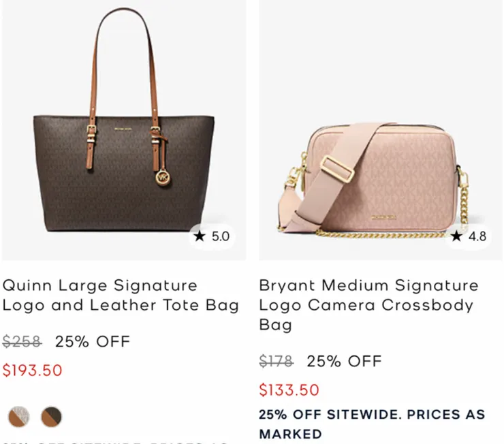This screenshot has width=504, height=444.
Task: Select the brown and tan color swatch
Action: [51, 415]
